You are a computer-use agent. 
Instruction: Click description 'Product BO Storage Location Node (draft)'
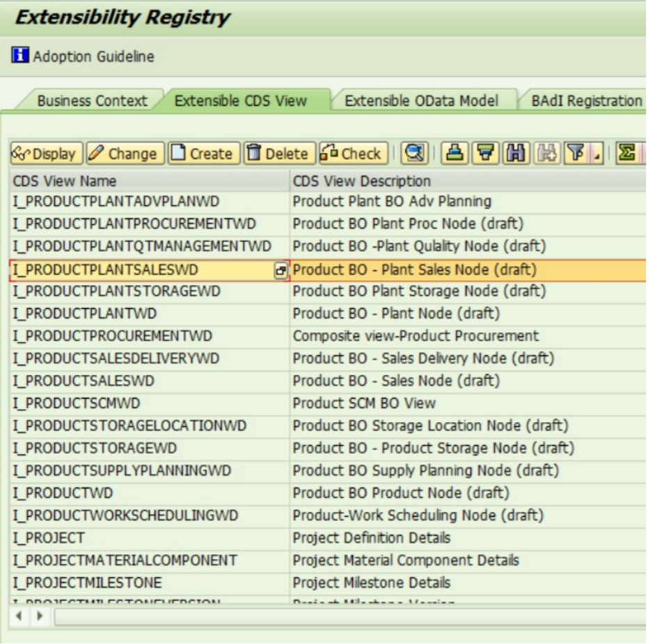click(430, 426)
